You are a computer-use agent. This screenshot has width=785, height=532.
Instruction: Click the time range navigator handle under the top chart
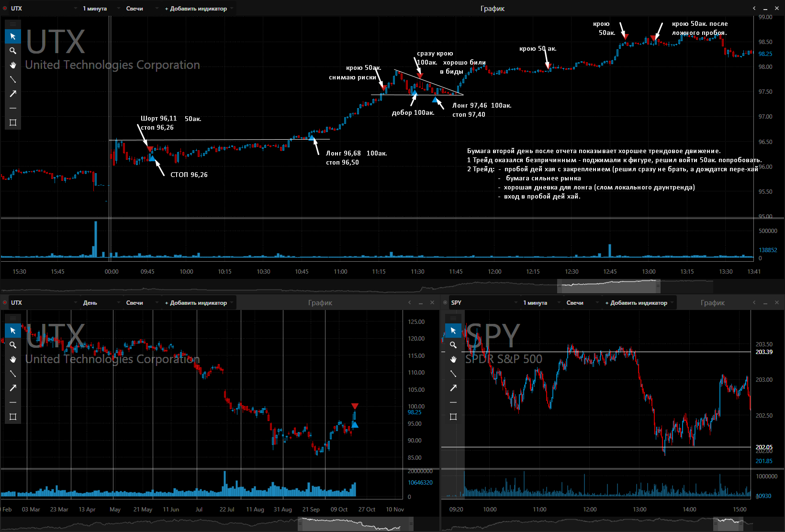click(608, 286)
